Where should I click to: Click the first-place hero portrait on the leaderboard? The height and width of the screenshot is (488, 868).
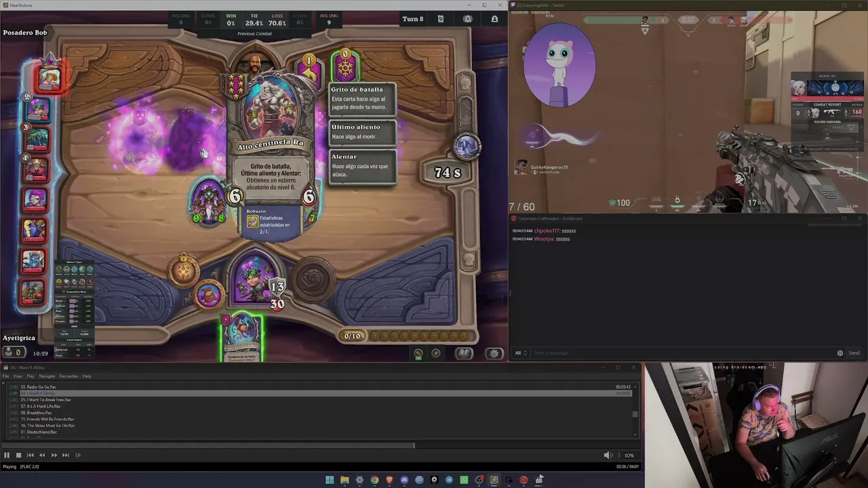49,79
